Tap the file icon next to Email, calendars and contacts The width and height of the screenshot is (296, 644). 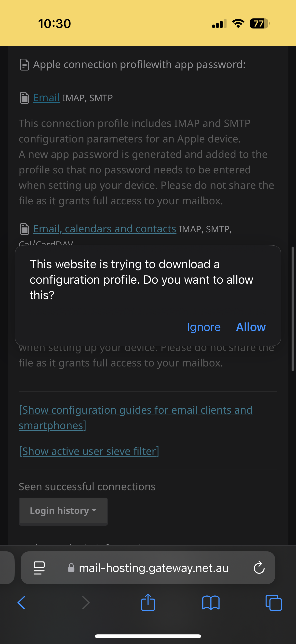24,228
